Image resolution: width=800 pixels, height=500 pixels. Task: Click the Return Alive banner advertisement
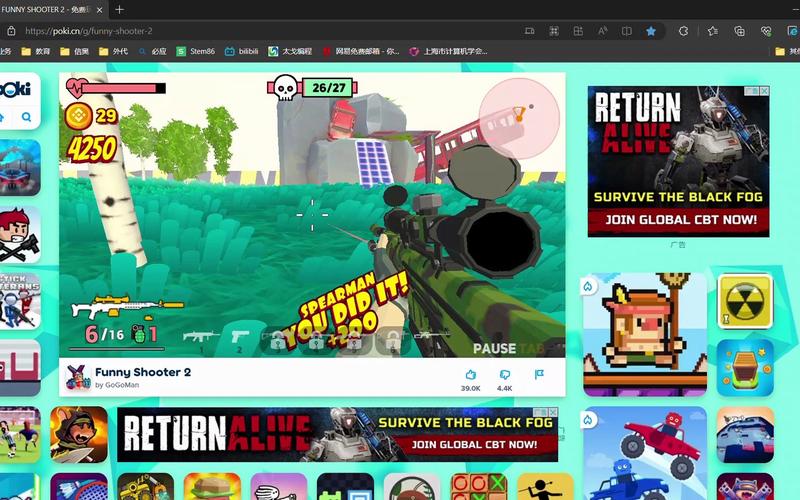click(337, 434)
